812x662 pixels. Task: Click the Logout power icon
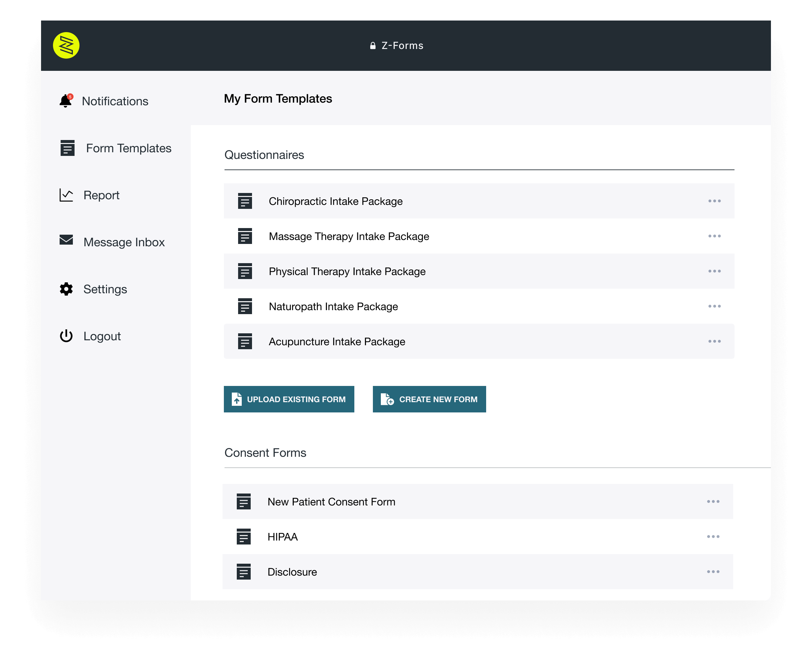[x=66, y=336]
